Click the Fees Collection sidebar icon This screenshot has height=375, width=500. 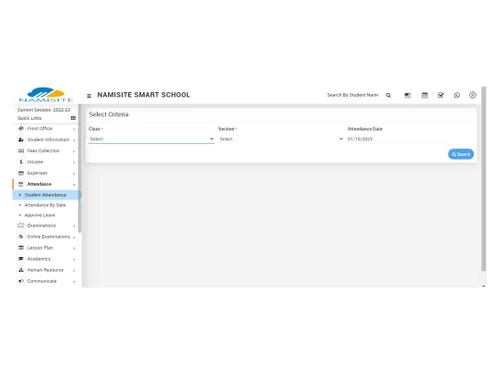(x=21, y=151)
